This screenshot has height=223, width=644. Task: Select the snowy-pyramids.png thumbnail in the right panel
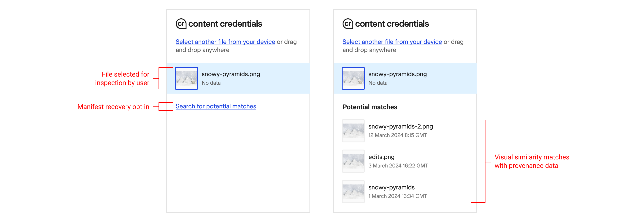[x=353, y=78]
